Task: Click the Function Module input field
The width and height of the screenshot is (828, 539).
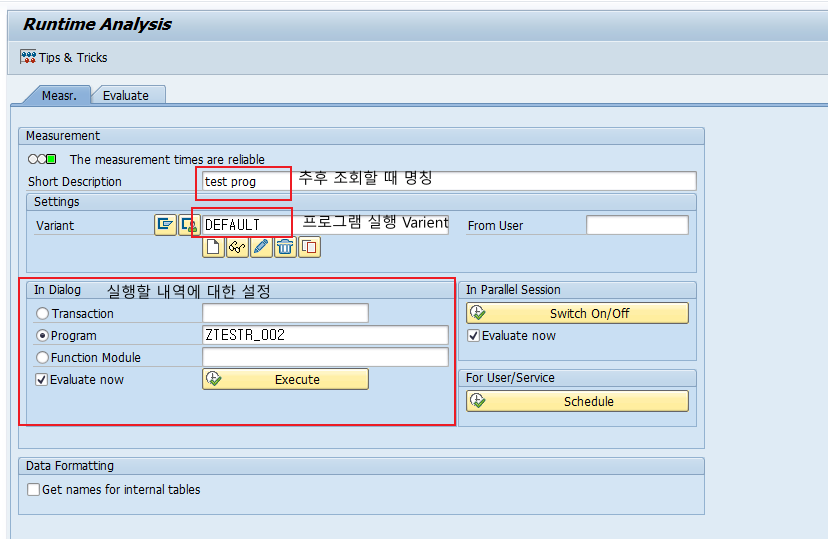Action: (325, 357)
